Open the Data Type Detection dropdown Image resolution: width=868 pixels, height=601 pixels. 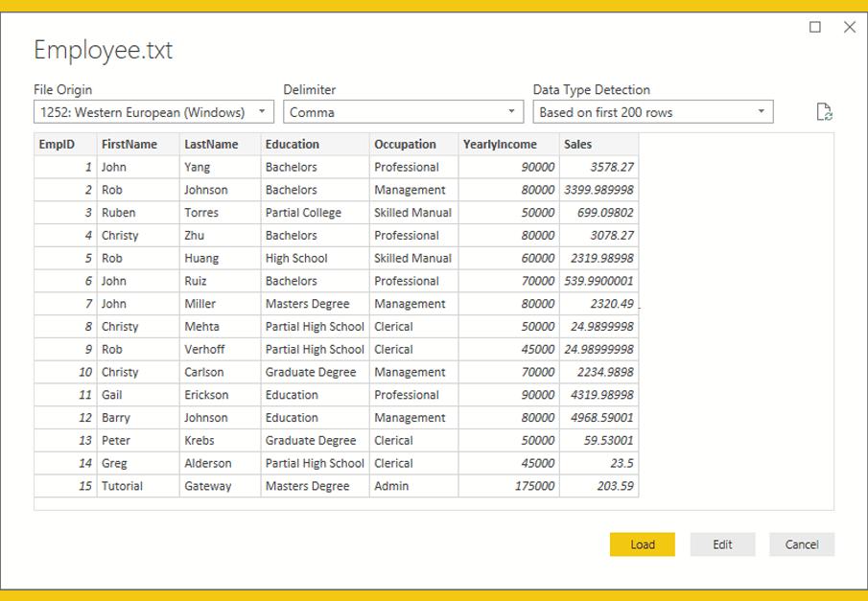pos(652,112)
